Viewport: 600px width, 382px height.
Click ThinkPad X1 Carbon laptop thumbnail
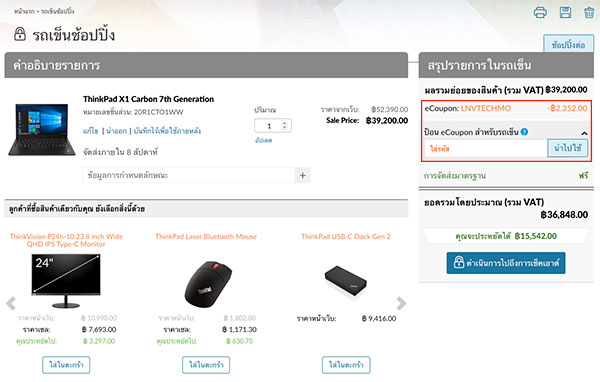pyautogui.click(x=42, y=129)
